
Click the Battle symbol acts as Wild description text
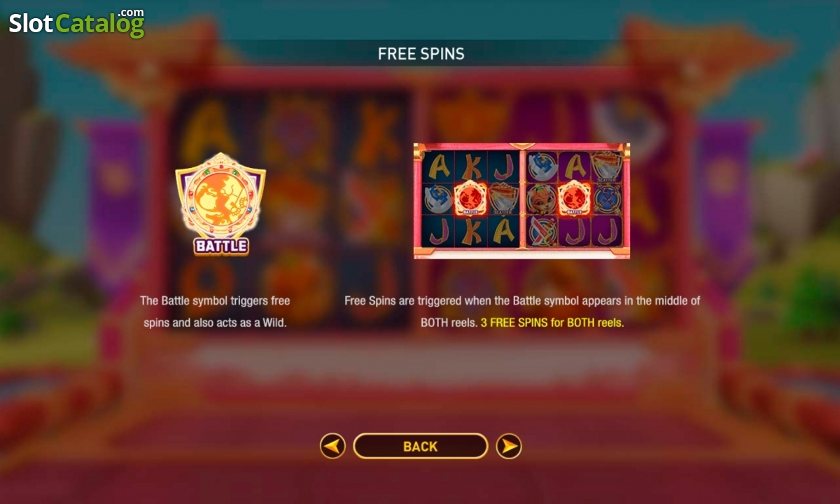(x=215, y=311)
